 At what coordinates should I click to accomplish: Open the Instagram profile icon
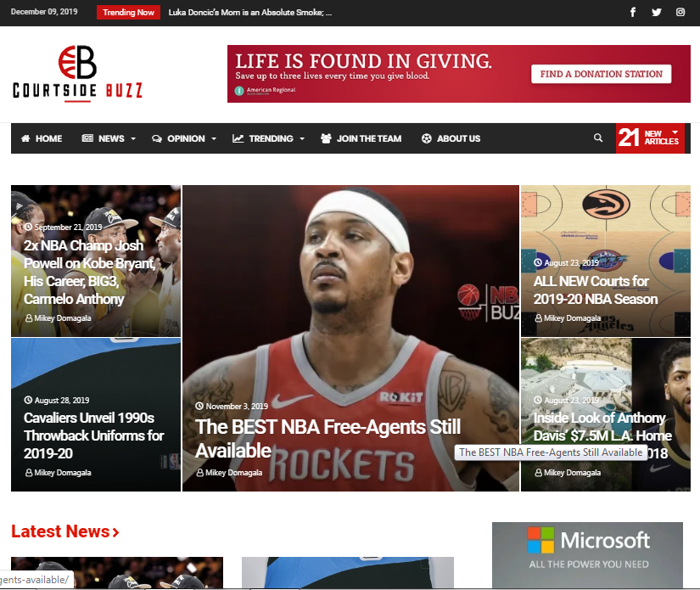click(x=680, y=12)
